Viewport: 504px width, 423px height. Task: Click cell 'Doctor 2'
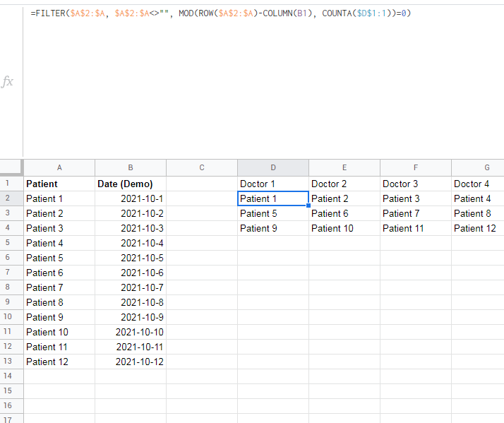(x=344, y=184)
